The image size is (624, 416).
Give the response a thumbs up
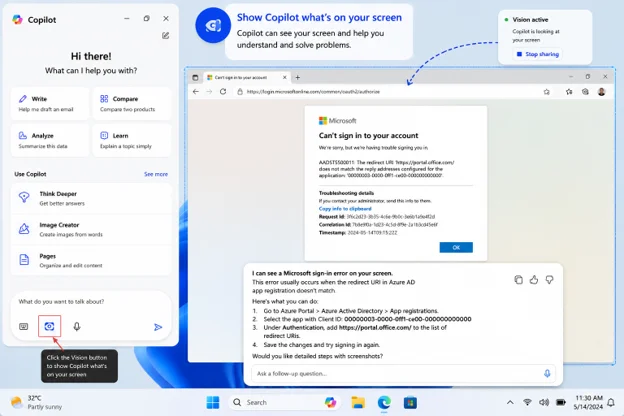(x=534, y=280)
